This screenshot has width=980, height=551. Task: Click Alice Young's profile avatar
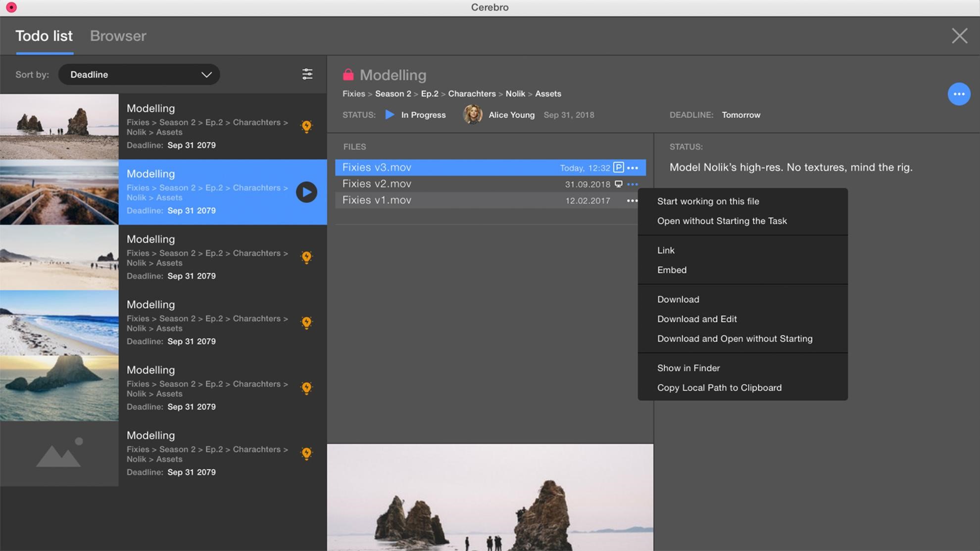(473, 115)
